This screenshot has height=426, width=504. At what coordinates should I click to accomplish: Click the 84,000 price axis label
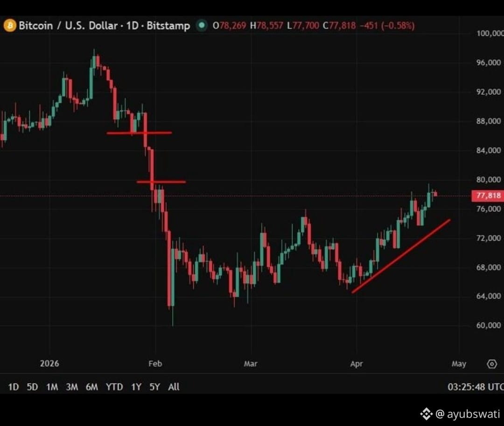click(489, 150)
